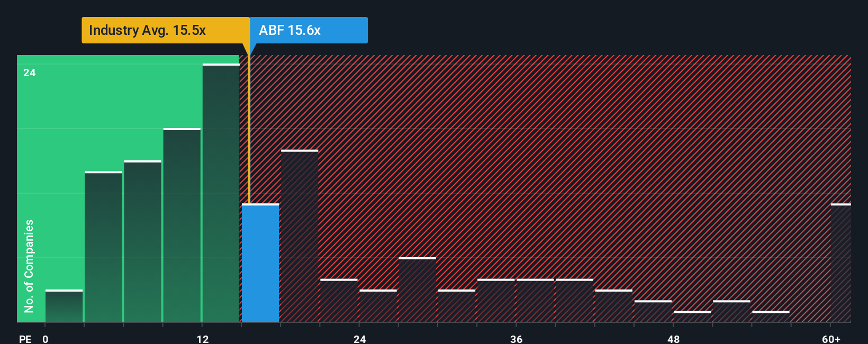Click the tallest green bar at PE 12
The image size is (868, 344).
tap(221, 193)
